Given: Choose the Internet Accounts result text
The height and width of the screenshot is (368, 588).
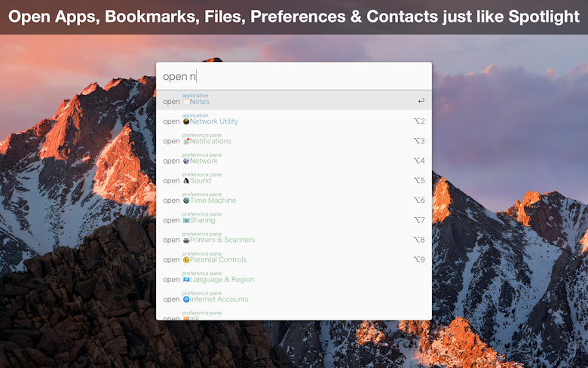Looking at the screenshot, I should (x=219, y=299).
